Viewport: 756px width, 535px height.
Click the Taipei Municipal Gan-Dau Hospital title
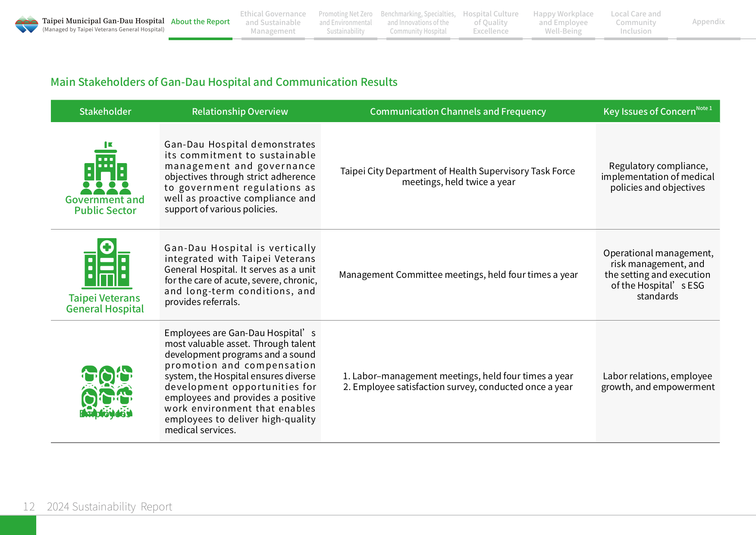click(103, 21)
